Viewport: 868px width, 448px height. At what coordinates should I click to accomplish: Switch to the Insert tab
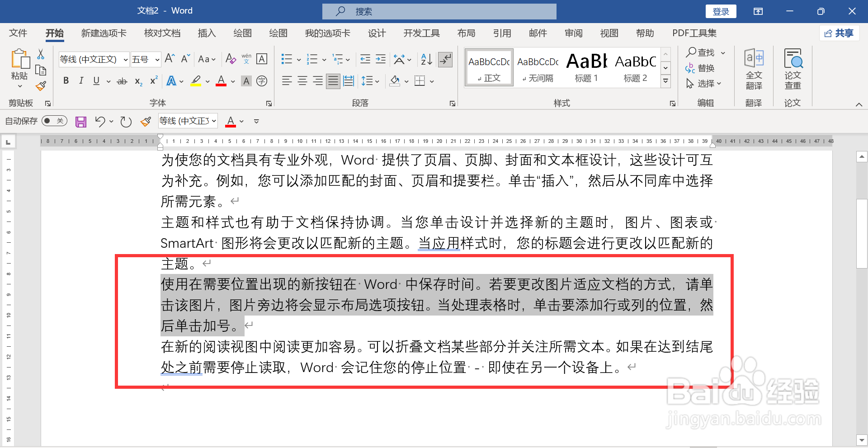207,33
